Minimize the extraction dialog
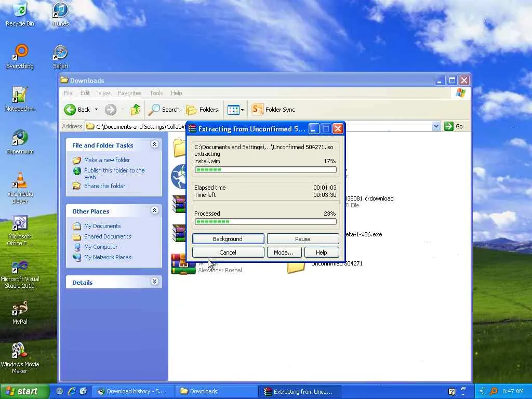 click(314, 129)
